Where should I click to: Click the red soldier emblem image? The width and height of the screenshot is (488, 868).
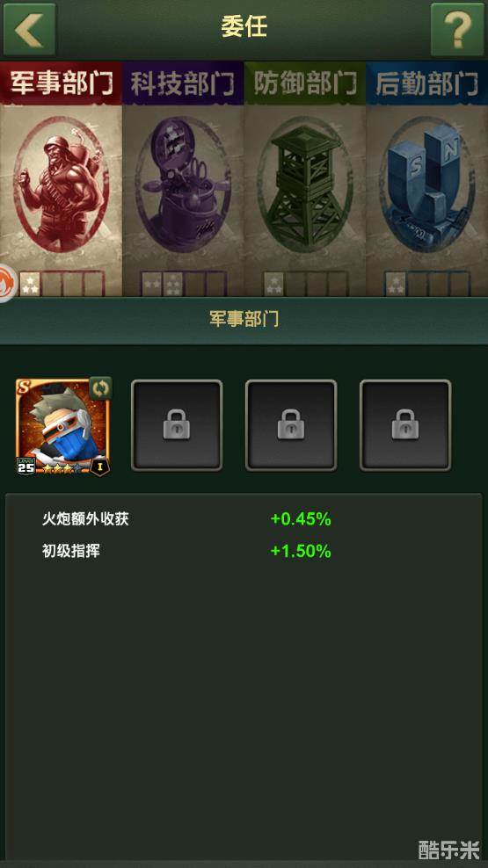pyautogui.click(x=61, y=184)
